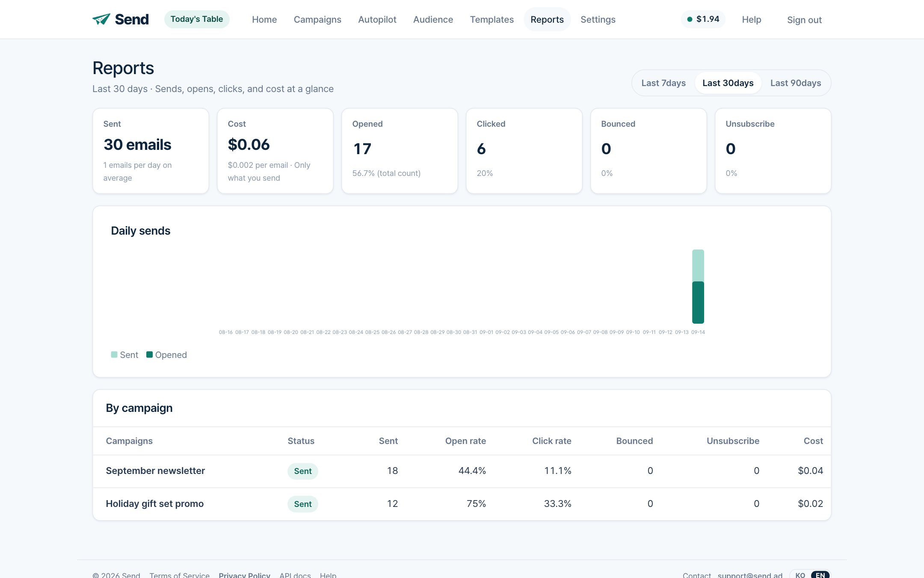The image size is (924, 578).
Task: Open the Holiday gift set promo campaign
Action: (462, 504)
